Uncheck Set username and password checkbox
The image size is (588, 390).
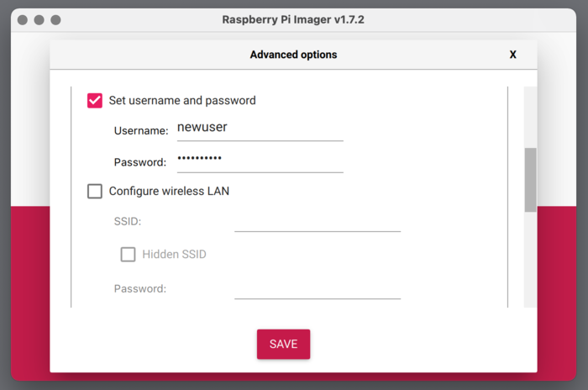coord(94,101)
